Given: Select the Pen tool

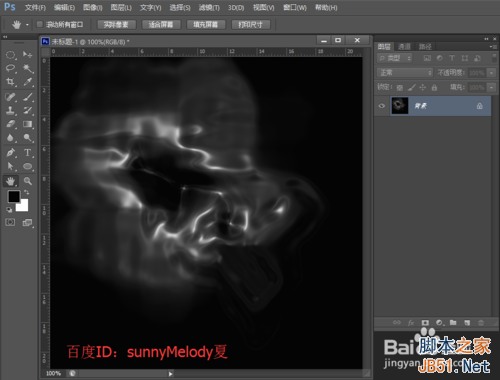Looking at the screenshot, I should coord(11,153).
